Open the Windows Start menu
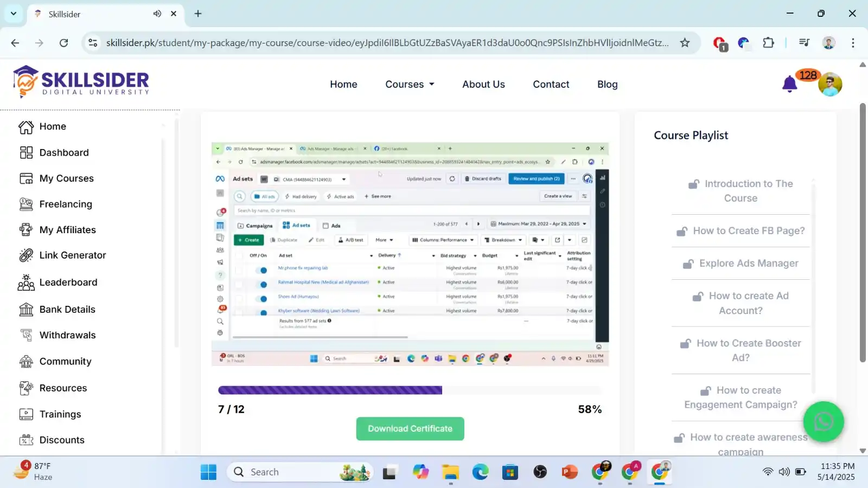The width and height of the screenshot is (868, 488). (208, 472)
